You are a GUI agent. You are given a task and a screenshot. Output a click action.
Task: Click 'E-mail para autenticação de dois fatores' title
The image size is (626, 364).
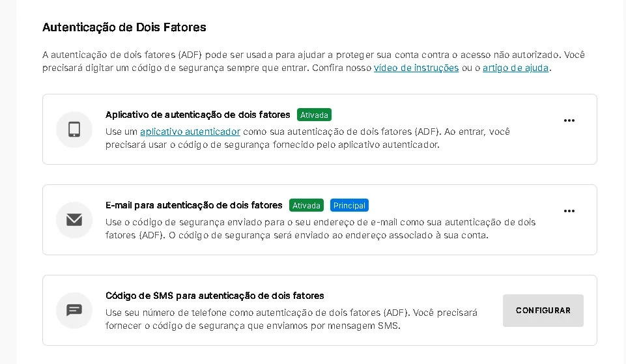tap(193, 206)
